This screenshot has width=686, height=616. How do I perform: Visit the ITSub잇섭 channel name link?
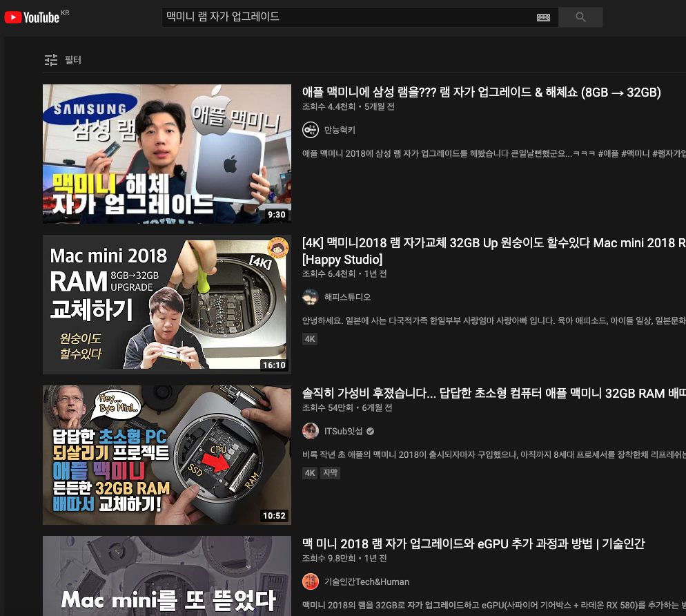click(x=344, y=431)
